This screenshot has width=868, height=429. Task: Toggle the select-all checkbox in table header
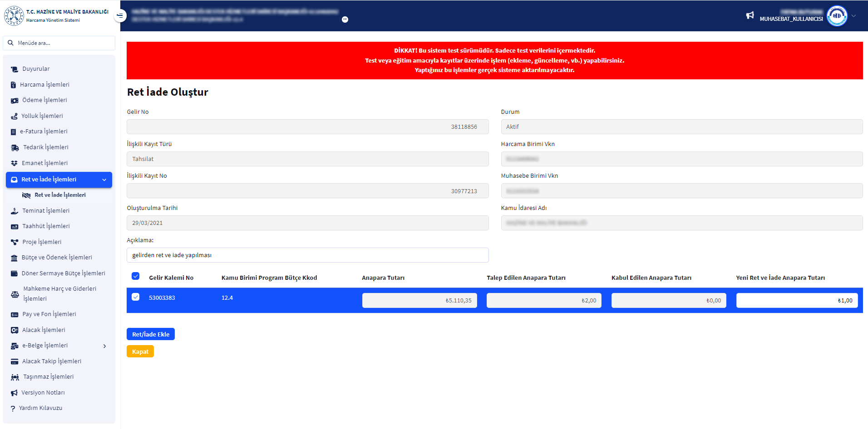(135, 276)
